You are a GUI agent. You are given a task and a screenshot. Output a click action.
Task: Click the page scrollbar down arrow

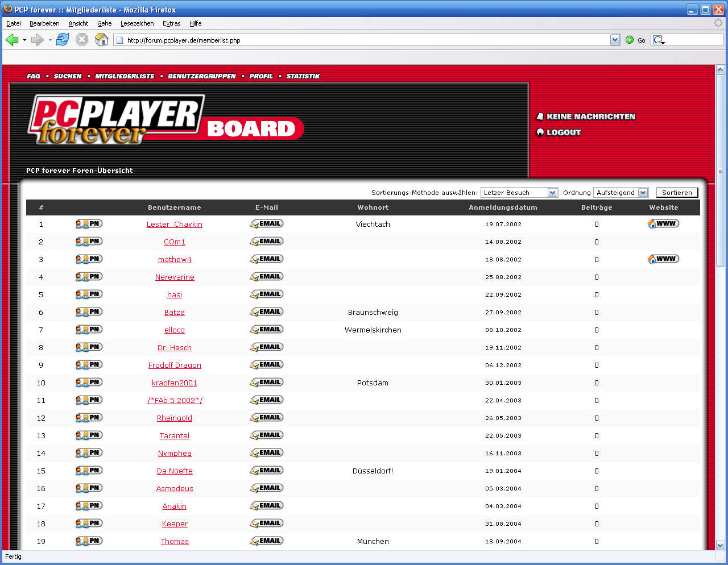click(720, 545)
